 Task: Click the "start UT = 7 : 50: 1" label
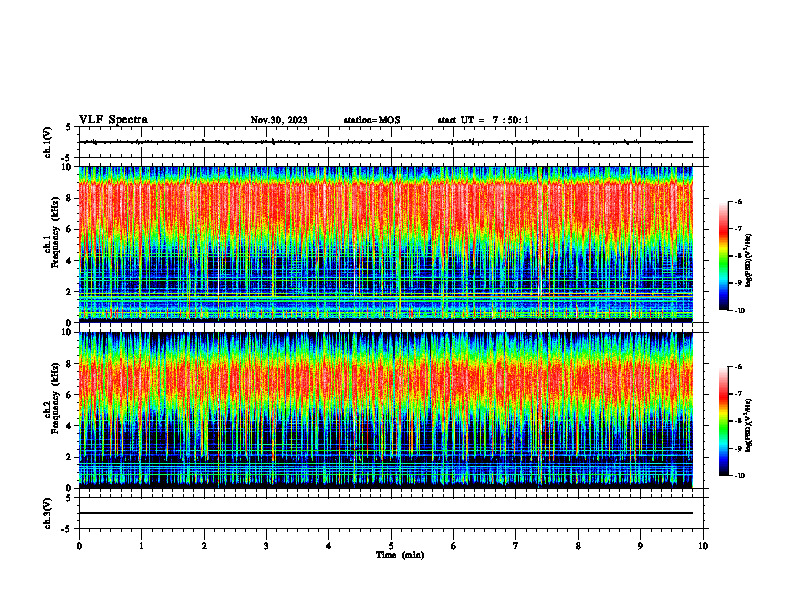pos(483,120)
